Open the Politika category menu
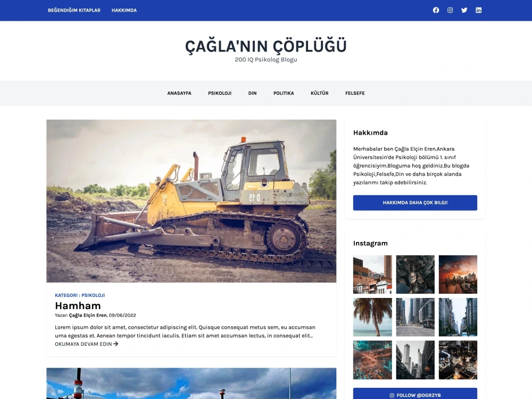Viewport: 532px width, 399px height. pos(284,93)
